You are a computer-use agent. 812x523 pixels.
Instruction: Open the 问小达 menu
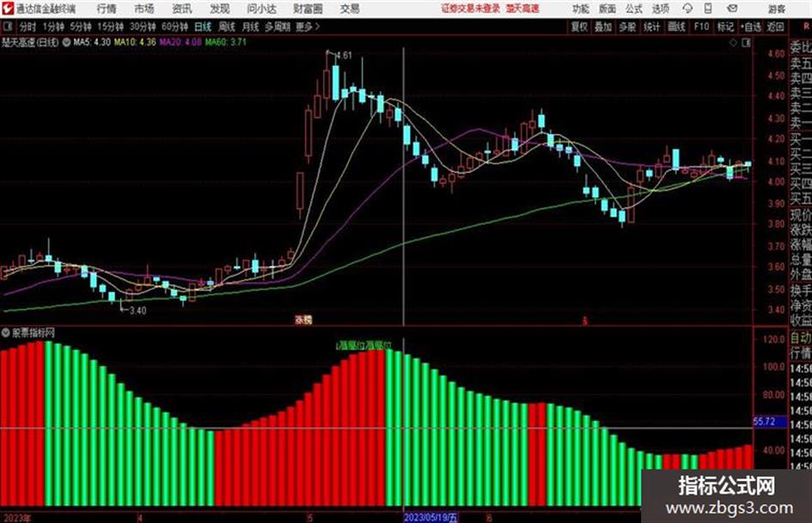[x=261, y=9]
